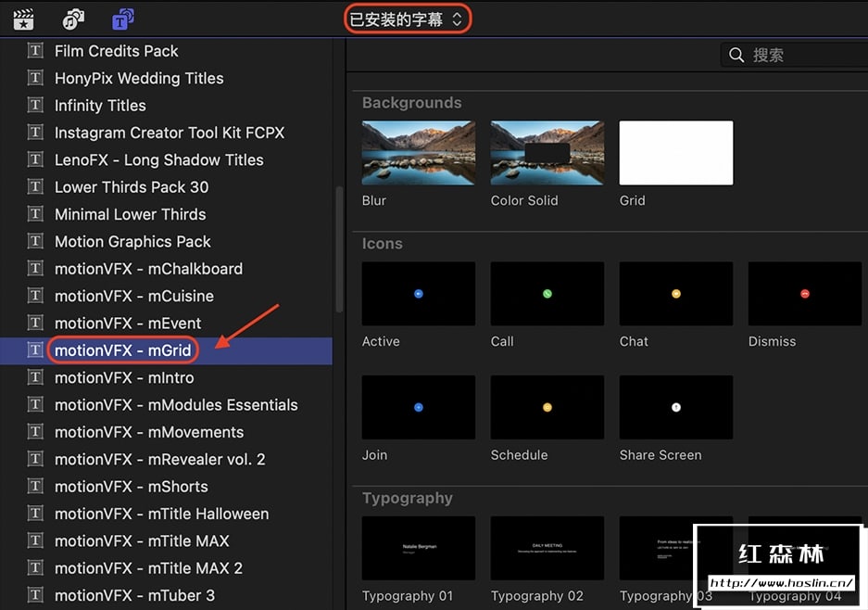Pick the Color Solid background thumbnail

pos(547,153)
